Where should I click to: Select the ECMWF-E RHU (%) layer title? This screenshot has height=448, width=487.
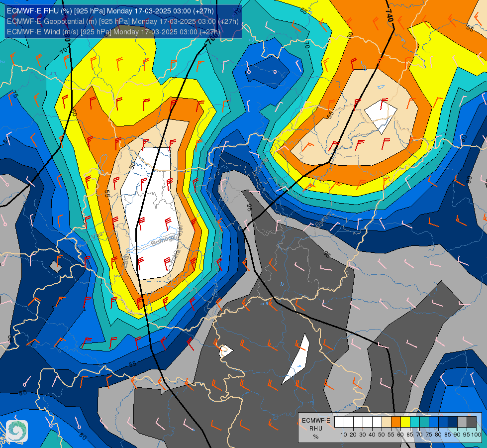(x=110, y=11)
